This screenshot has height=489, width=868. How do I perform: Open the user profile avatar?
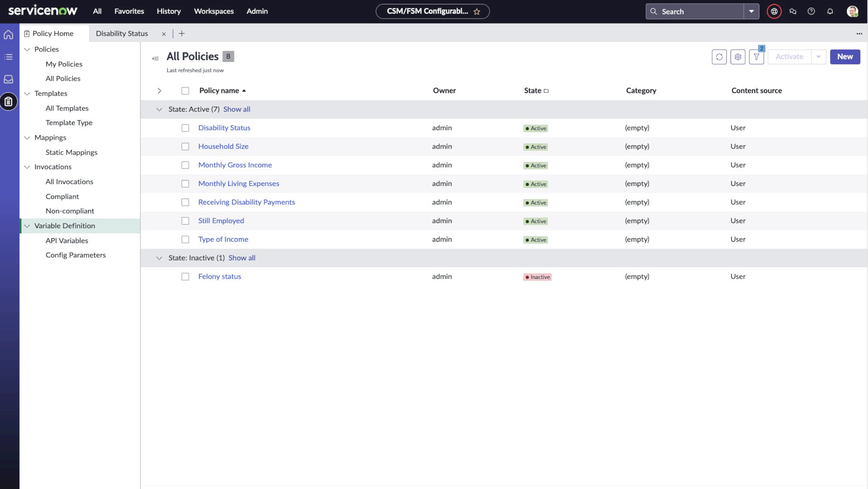(x=852, y=11)
